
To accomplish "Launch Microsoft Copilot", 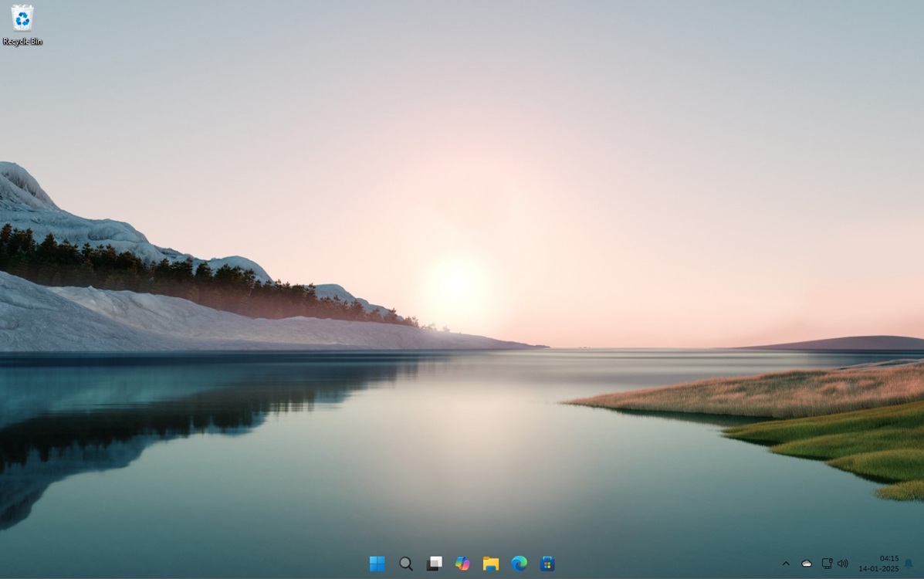I will coord(462,564).
